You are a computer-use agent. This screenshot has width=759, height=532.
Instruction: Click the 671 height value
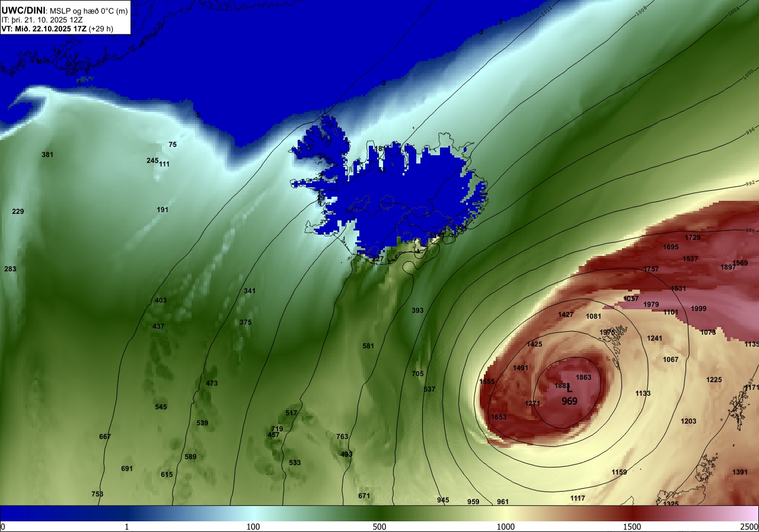tap(364, 496)
